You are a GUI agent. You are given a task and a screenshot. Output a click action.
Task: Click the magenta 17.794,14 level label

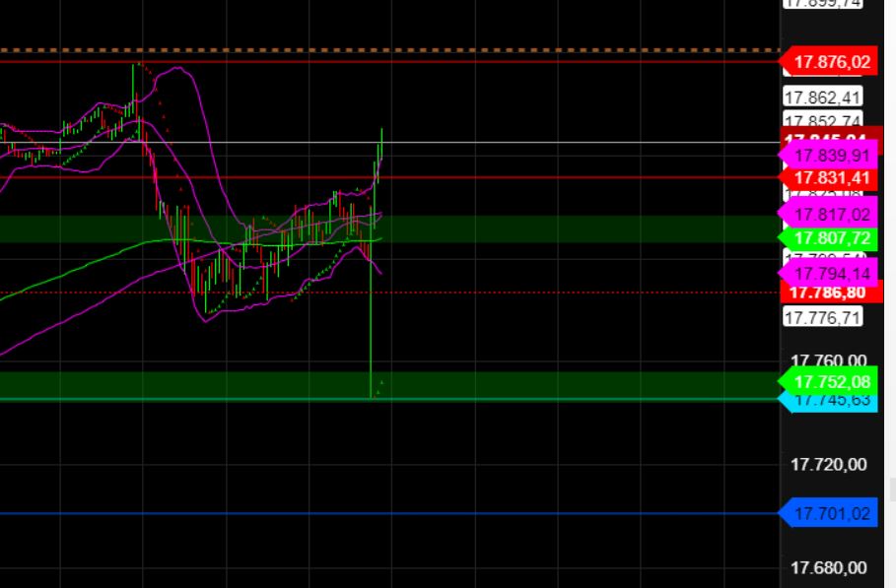pos(834,274)
